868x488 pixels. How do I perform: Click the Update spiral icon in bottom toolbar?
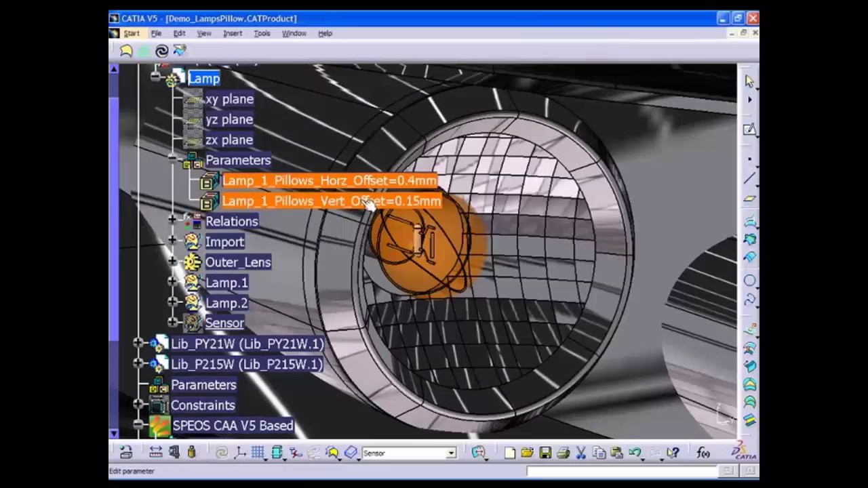pyautogui.click(x=222, y=453)
